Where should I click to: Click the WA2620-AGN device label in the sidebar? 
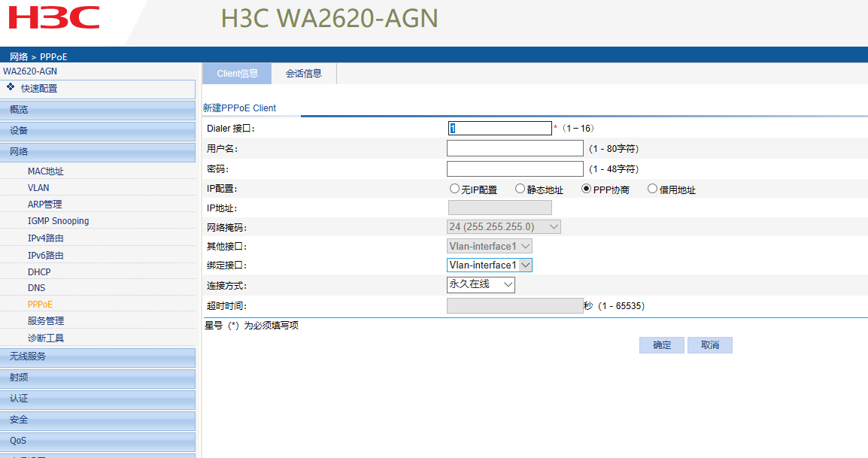tap(30, 71)
